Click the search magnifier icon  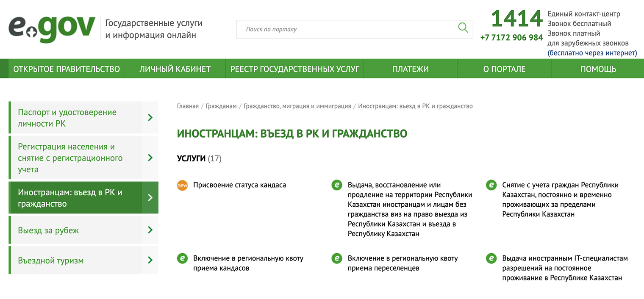pos(463,28)
